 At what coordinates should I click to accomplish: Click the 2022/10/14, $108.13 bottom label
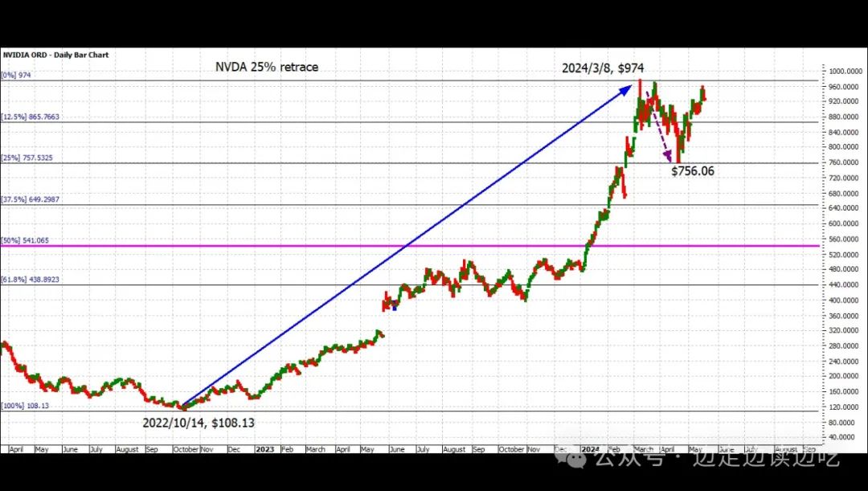tap(199, 423)
